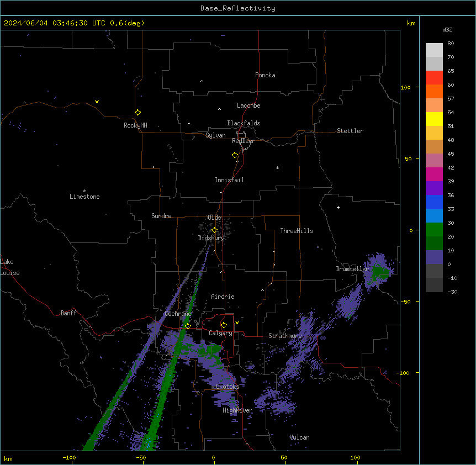This screenshot has width=476, height=465.
Task: Click the yellow V marker east of Calgary
Action: point(237,323)
